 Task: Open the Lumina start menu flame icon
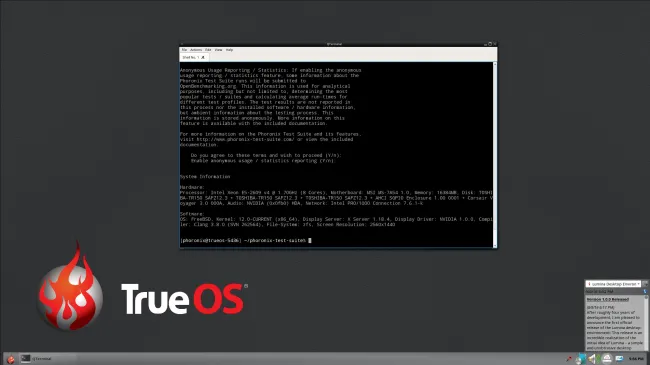tap(10, 359)
